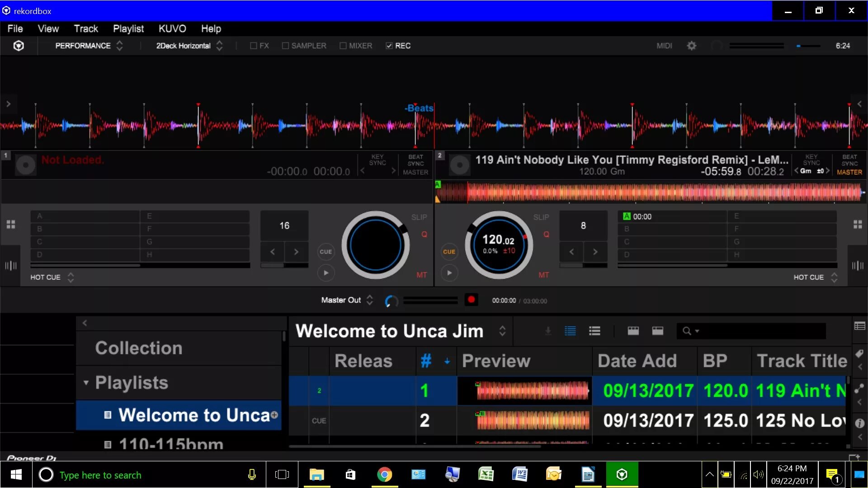Open the File menu
This screenshot has width=868, height=488.
click(15, 28)
